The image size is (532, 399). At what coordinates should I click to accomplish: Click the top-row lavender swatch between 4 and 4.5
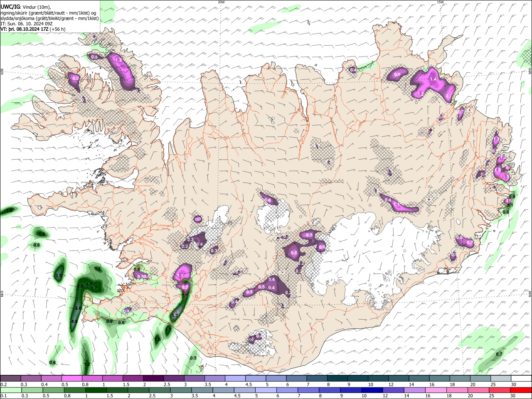pyautogui.click(x=235, y=378)
